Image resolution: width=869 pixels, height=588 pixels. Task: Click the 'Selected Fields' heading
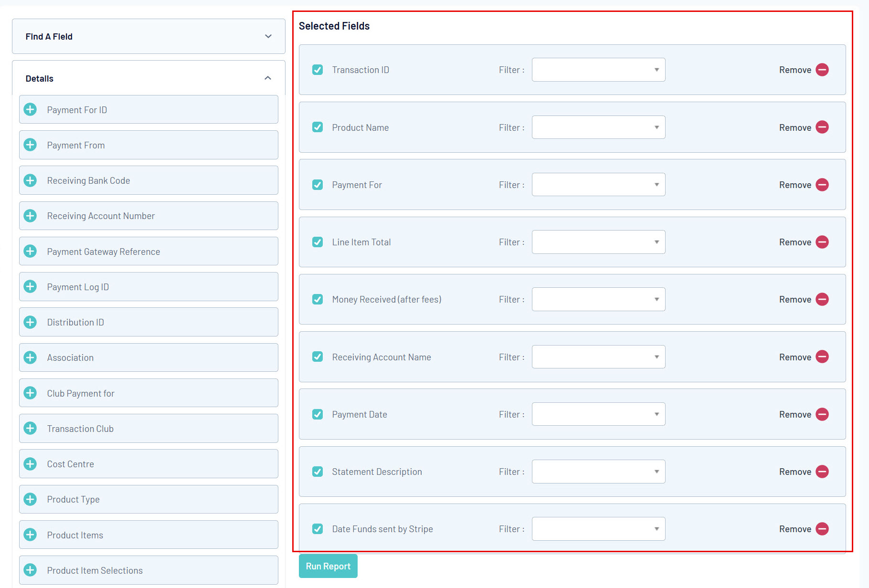point(334,26)
